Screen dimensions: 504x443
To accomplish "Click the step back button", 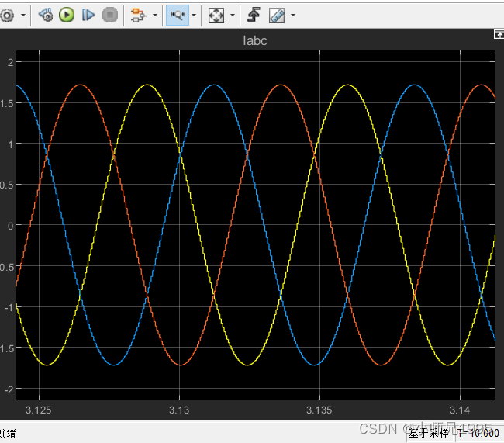I will coord(46,15).
